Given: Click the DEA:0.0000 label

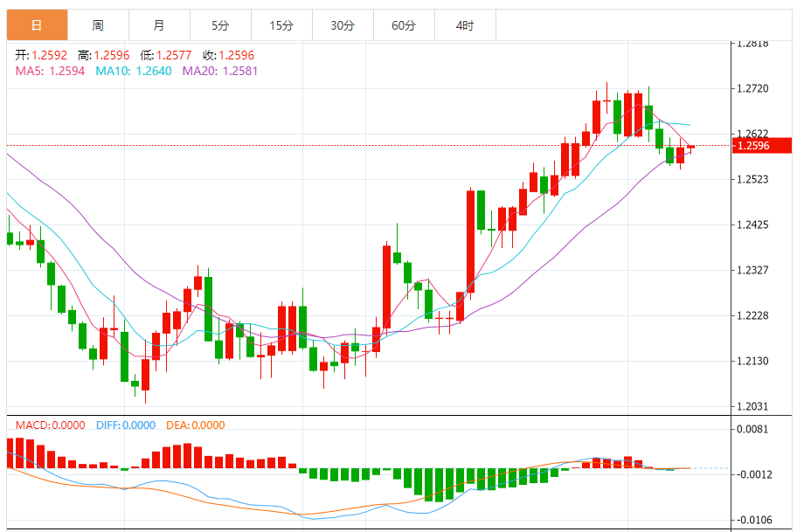Looking at the screenshot, I should (195, 425).
